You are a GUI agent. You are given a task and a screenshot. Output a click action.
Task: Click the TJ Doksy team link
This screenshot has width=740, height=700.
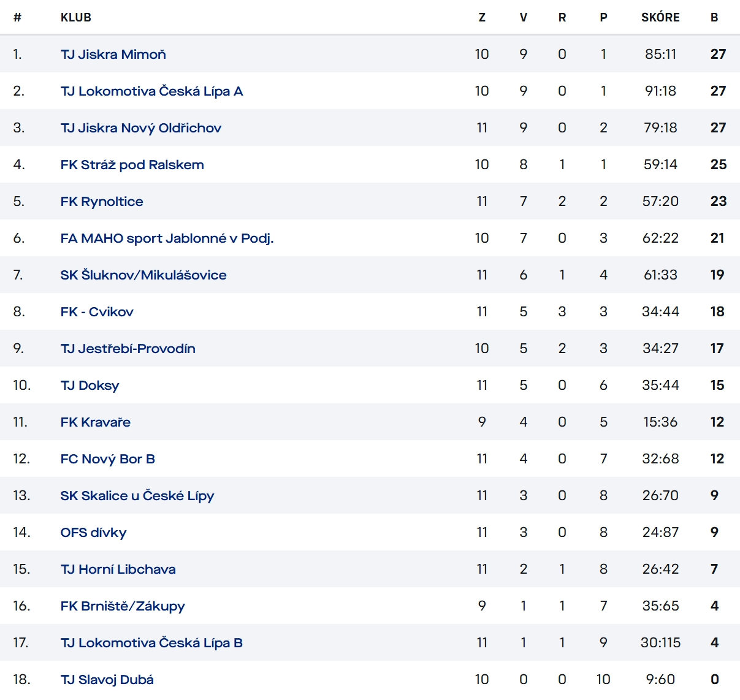coord(90,386)
